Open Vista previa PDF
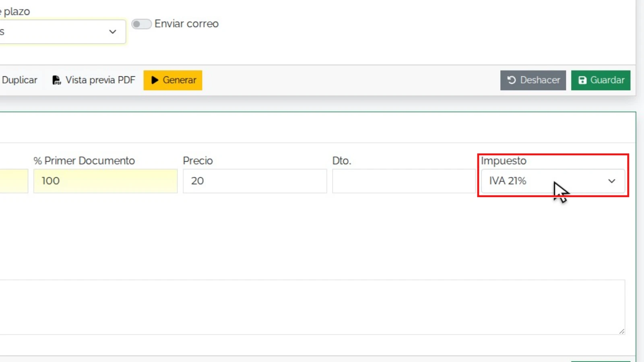The width and height of the screenshot is (644, 362). coord(94,80)
